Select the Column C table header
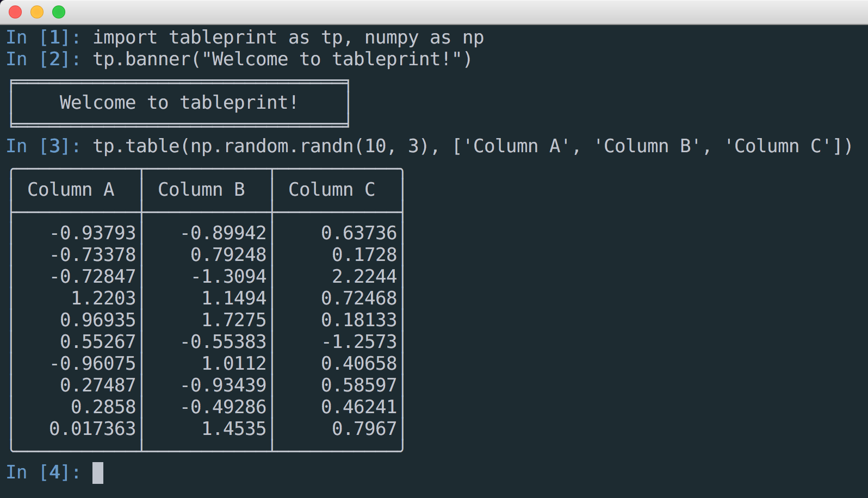Viewport: 868px width, 498px height. (332, 190)
